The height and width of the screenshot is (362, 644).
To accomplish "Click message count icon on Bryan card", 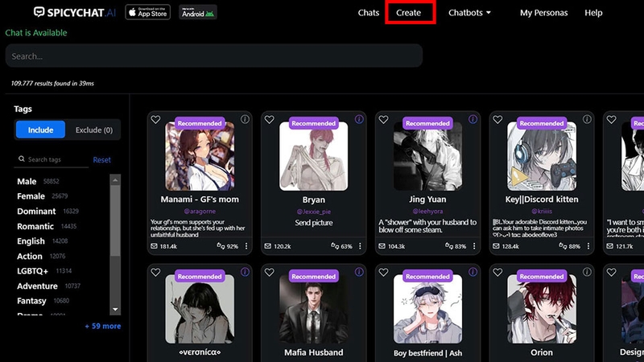I will pyautogui.click(x=268, y=246).
